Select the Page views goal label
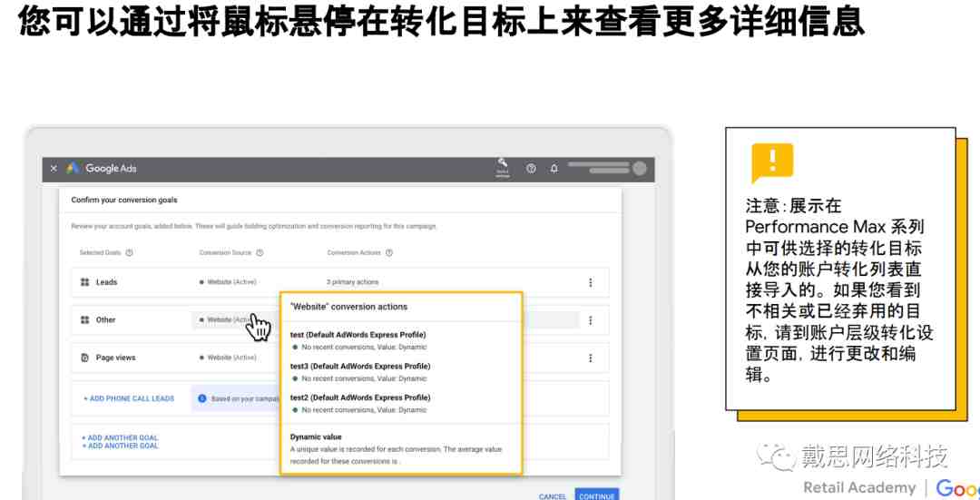Image resolution: width=980 pixels, height=500 pixels. click(115, 358)
